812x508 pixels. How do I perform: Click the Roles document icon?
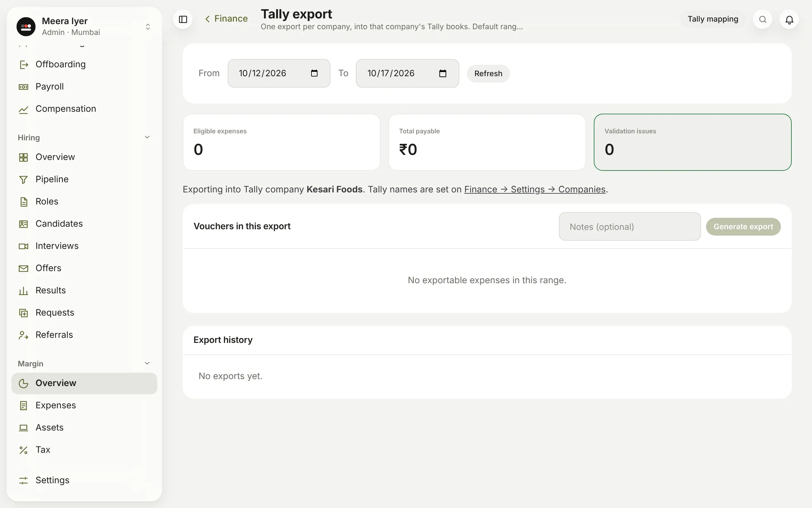(x=23, y=202)
